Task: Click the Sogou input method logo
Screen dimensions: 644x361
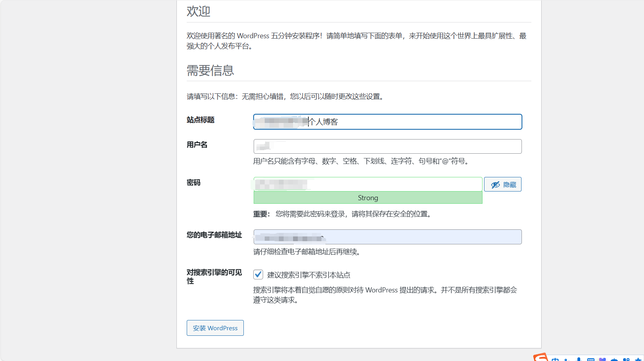Action: pos(541,357)
